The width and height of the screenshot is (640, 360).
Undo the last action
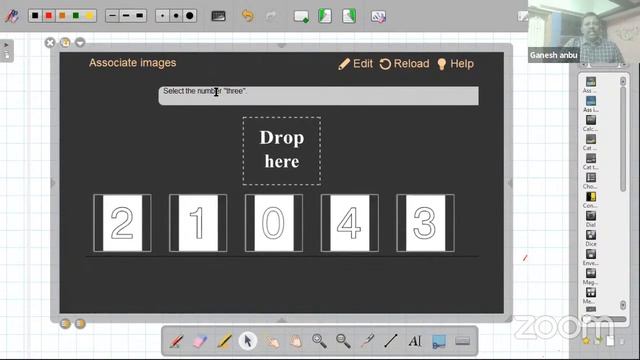coord(247,16)
